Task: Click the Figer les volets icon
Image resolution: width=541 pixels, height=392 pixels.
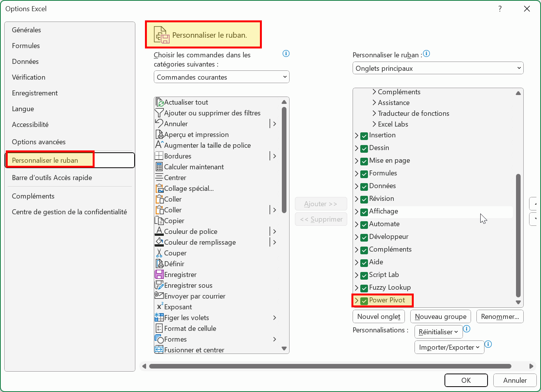Action: (159, 318)
